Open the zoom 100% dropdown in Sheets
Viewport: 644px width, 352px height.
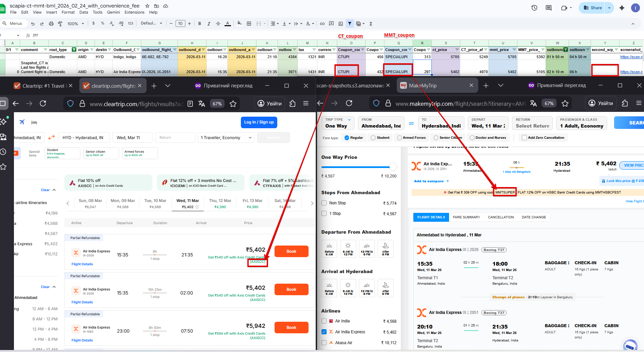pos(76,24)
